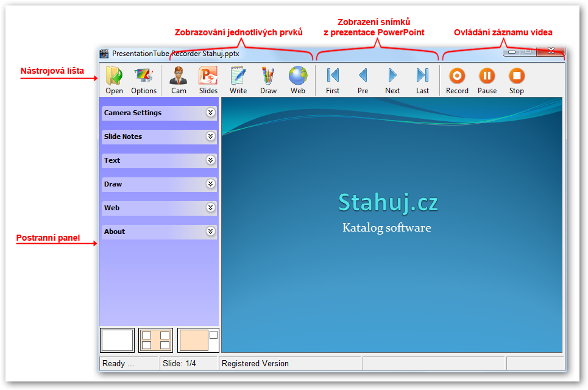The image size is (588, 390).
Task: Open the Options settings icon
Action: tap(144, 80)
